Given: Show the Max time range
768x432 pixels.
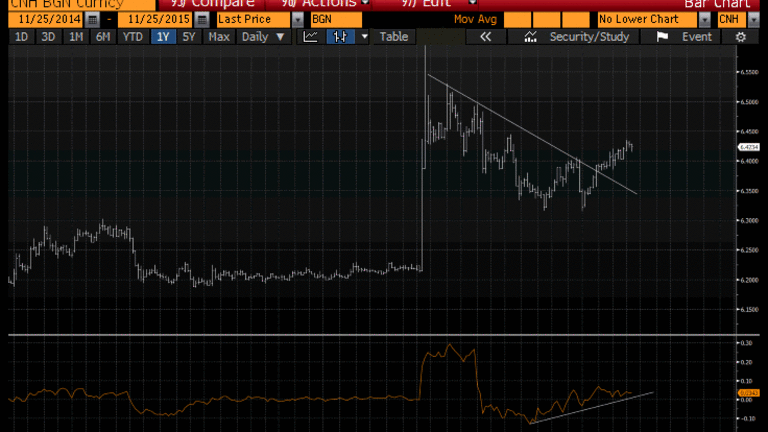Looking at the screenshot, I should click(x=219, y=36).
